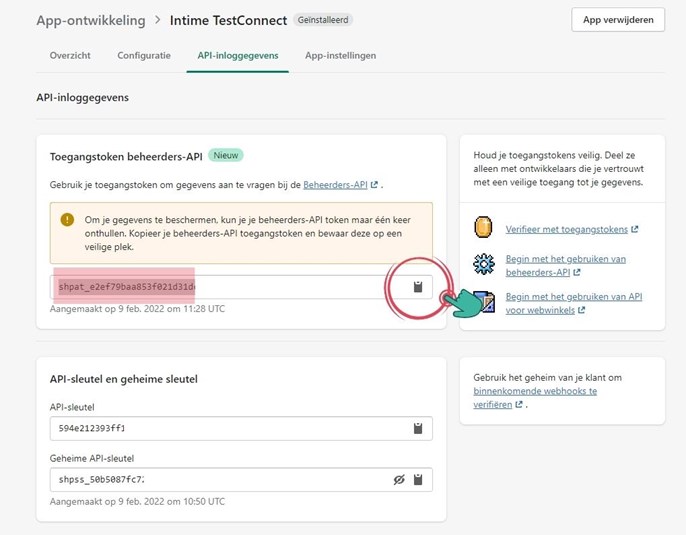The width and height of the screenshot is (686, 535).
Task: Open Verifieer met toegangstokens link
Action: point(567,229)
